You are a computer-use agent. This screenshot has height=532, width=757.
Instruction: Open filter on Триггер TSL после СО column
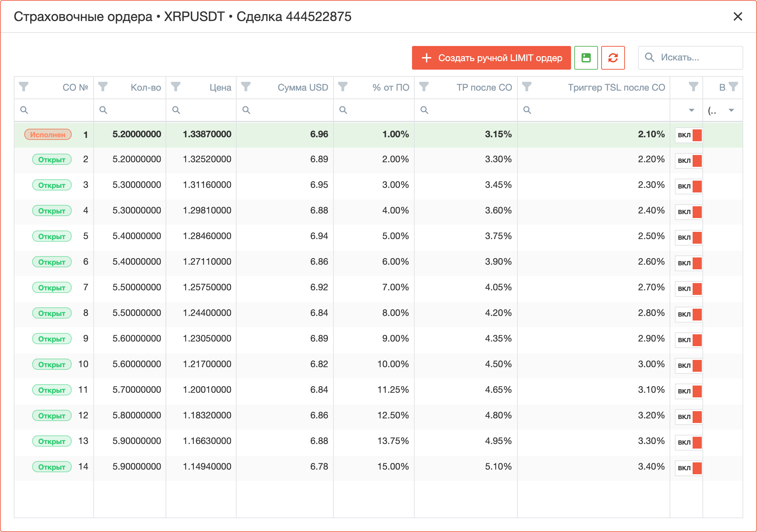click(x=527, y=87)
